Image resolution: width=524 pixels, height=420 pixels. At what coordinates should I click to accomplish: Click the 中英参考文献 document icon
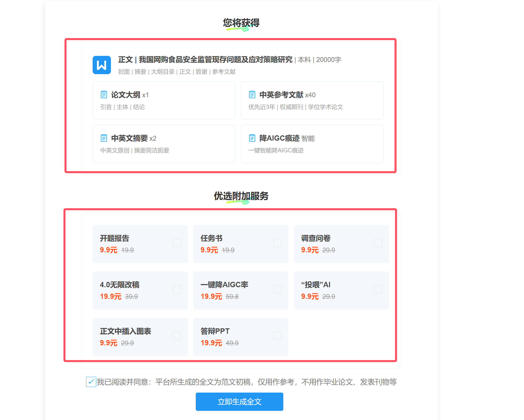click(x=252, y=94)
